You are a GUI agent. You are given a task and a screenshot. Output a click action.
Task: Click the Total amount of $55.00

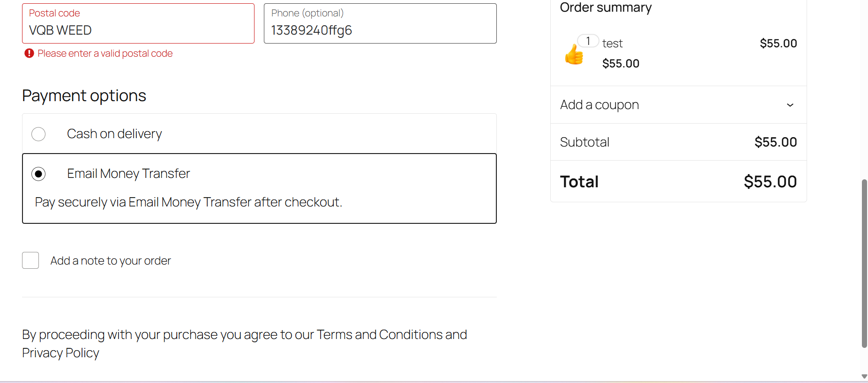tap(770, 181)
